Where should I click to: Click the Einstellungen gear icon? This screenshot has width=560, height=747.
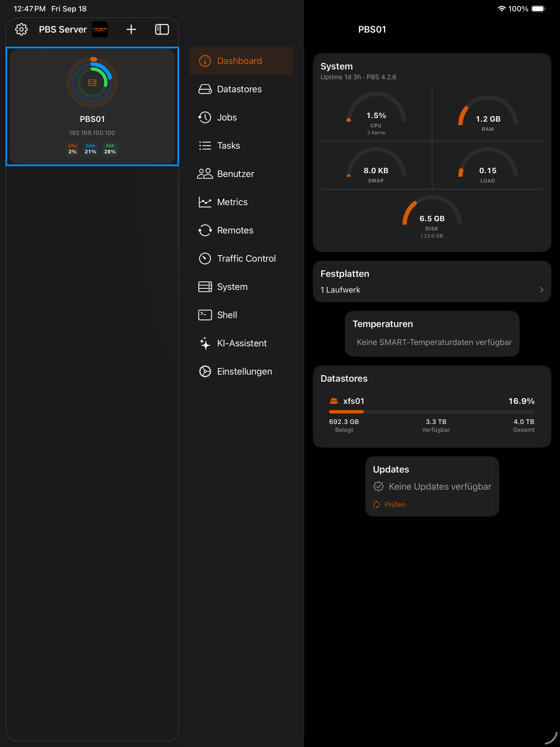(205, 372)
